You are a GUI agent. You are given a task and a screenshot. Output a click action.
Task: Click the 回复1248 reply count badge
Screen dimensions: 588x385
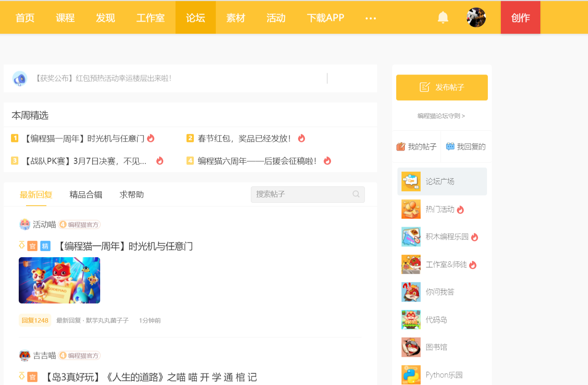pyautogui.click(x=35, y=320)
